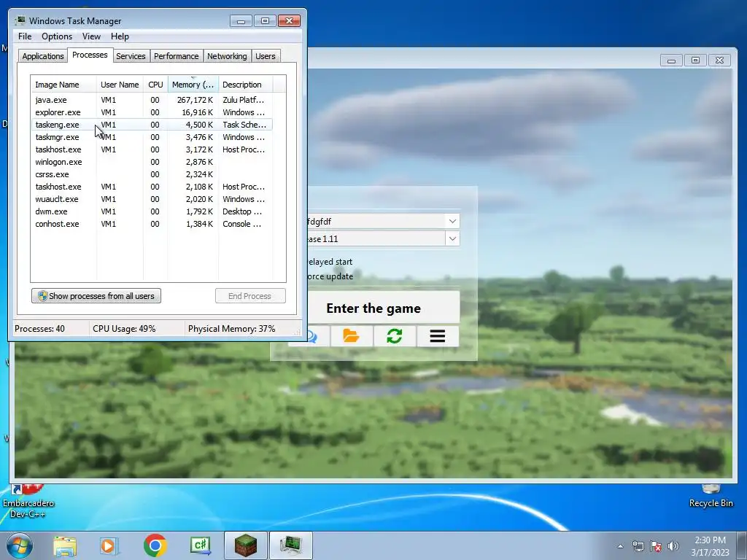
Task: Click the Physical Memory: 37% status
Action: pyautogui.click(x=231, y=329)
